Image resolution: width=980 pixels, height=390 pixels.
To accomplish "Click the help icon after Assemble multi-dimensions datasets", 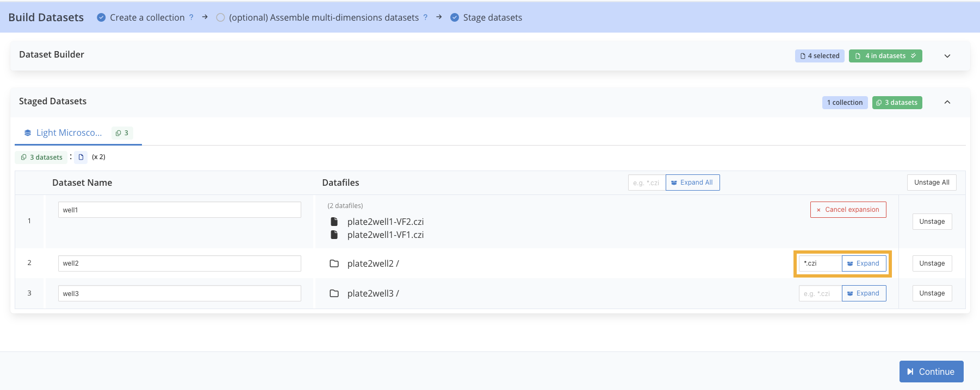I will (425, 17).
